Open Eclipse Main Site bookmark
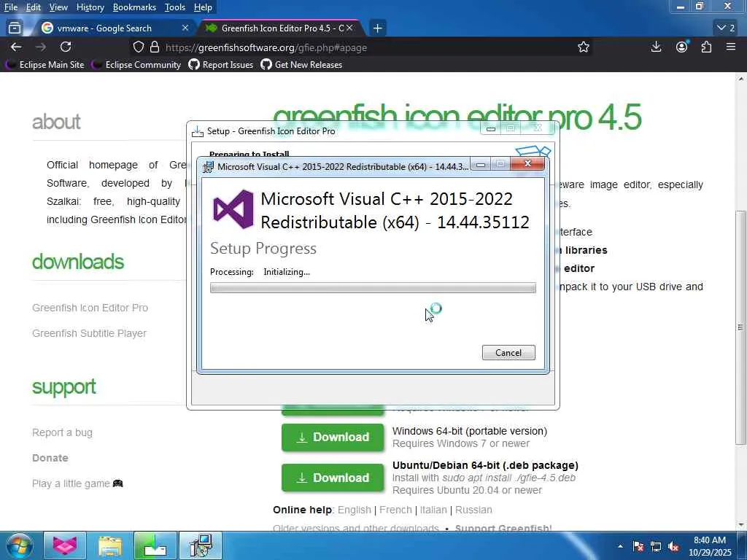Image resolution: width=747 pixels, height=560 pixels. pyautogui.click(x=45, y=65)
